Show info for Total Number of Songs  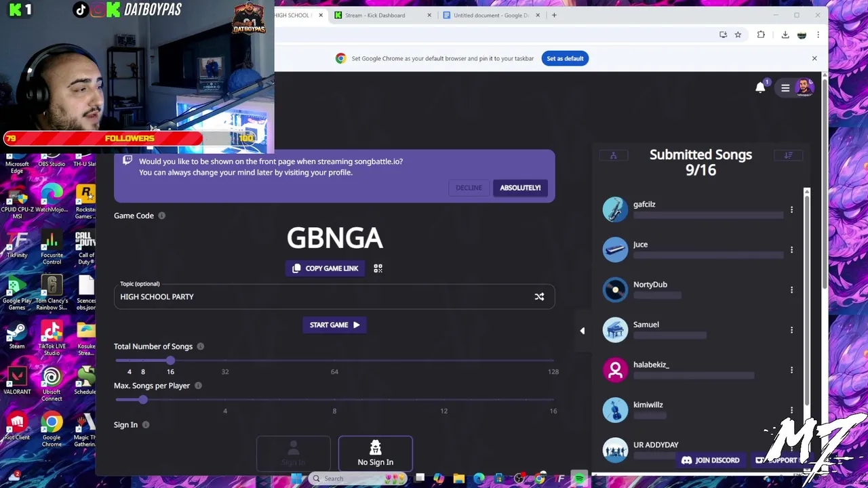200,346
